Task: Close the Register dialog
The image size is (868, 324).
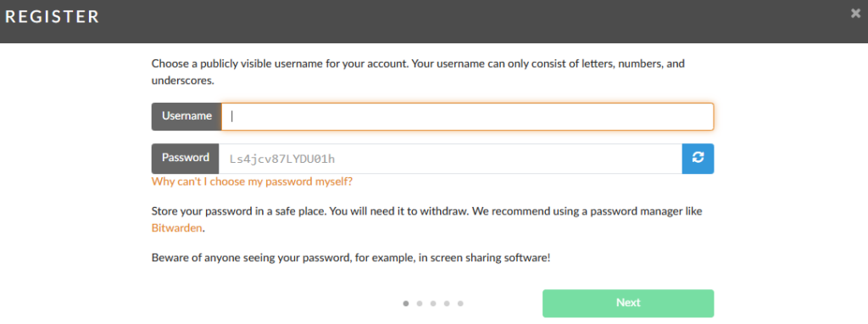Action: (856, 14)
